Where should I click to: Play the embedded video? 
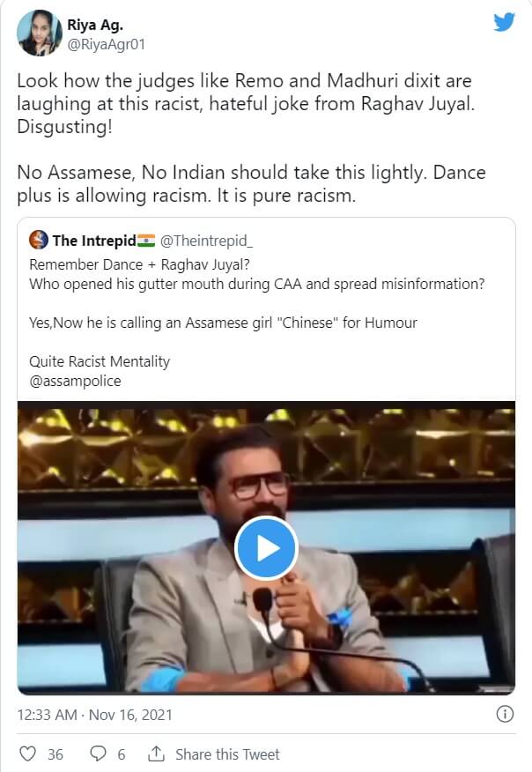tap(266, 547)
